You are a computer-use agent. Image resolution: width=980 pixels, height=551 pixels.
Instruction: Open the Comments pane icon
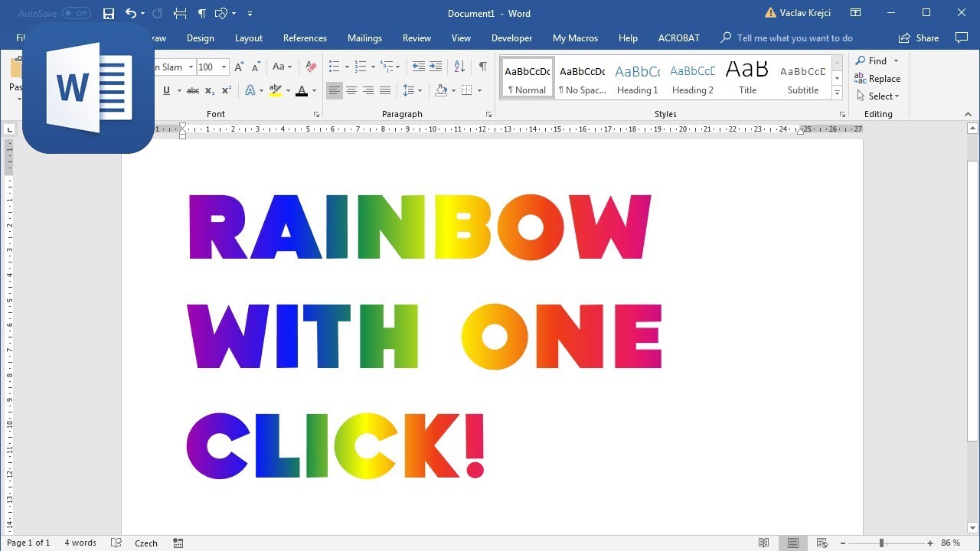962,38
